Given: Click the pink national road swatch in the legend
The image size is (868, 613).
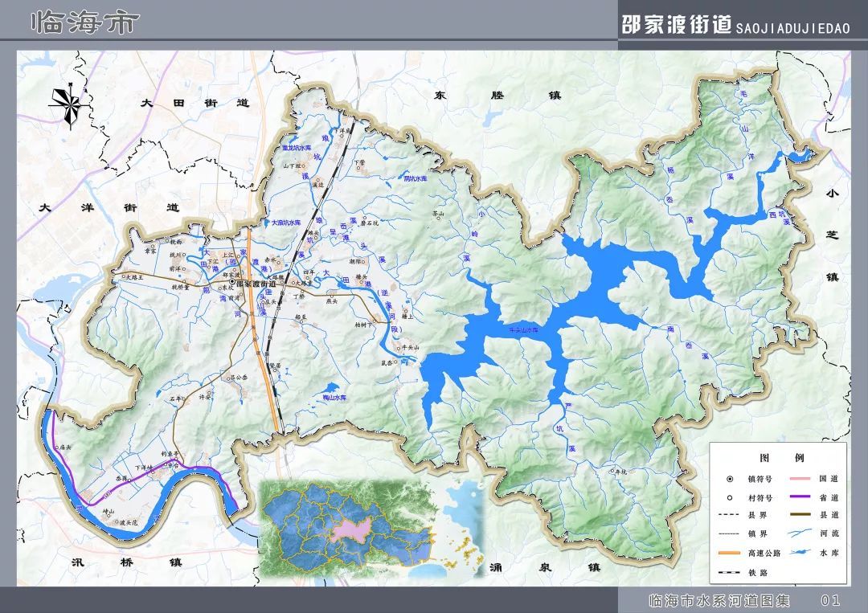Looking at the screenshot, I should 800,479.
